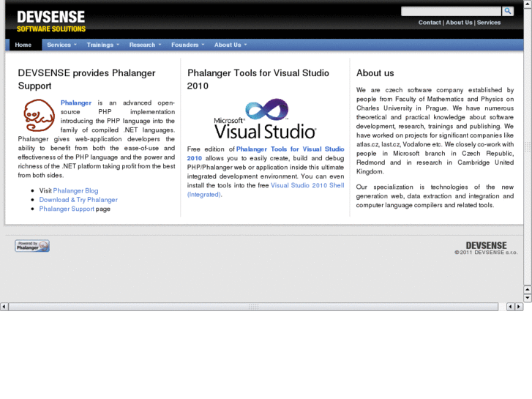532x399 pixels.
Task: Click 'DEVSENSE provides Phalanger Support' heading
Action: [87, 80]
